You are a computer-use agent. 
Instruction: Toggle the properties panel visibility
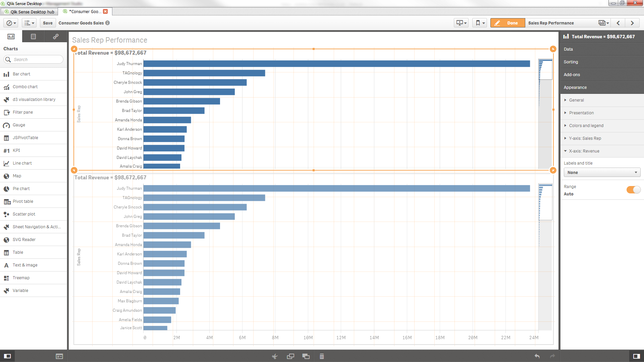[636, 356]
